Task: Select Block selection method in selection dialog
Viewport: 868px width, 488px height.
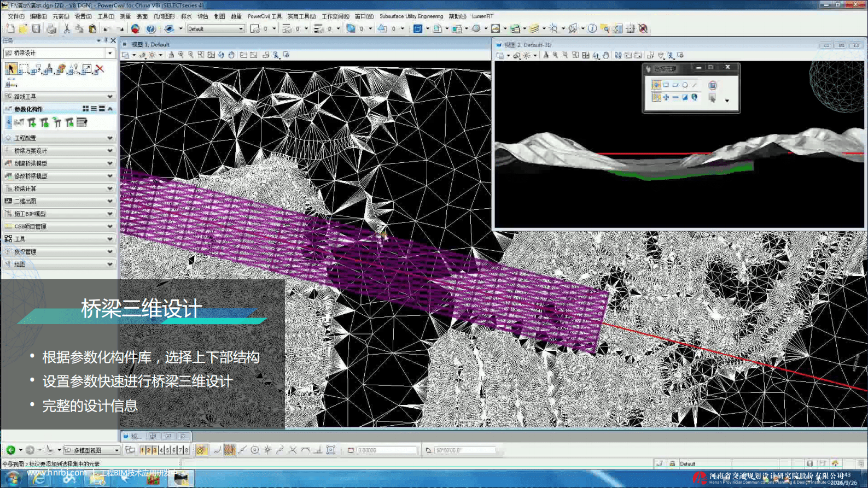Action: click(x=666, y=85)
